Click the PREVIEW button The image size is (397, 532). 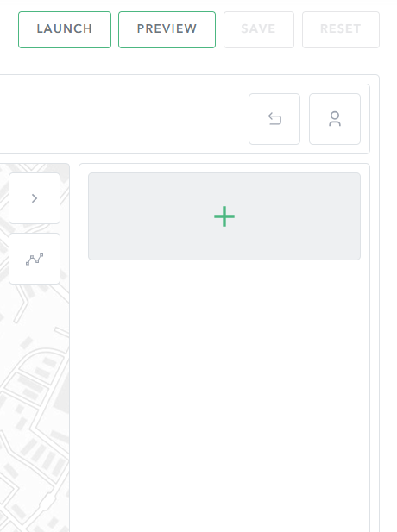[x=167, y=29]
